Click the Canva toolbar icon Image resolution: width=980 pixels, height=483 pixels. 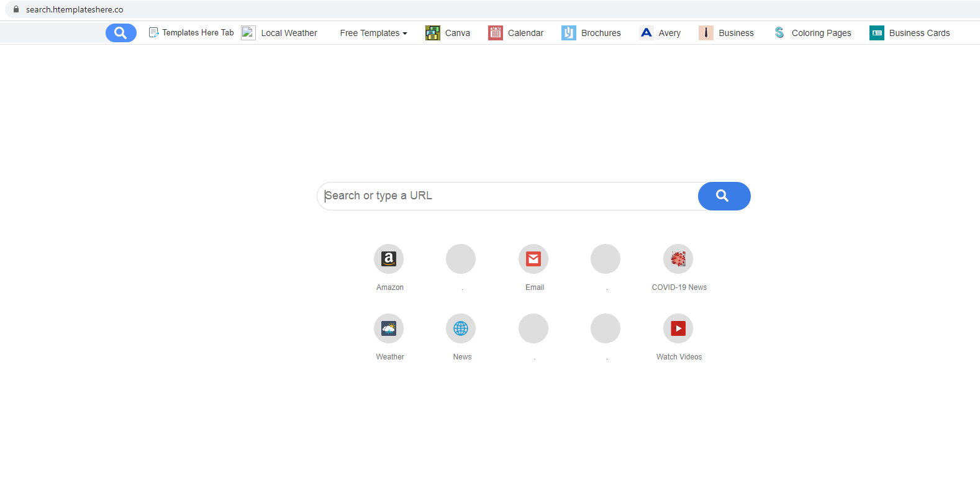432,33
